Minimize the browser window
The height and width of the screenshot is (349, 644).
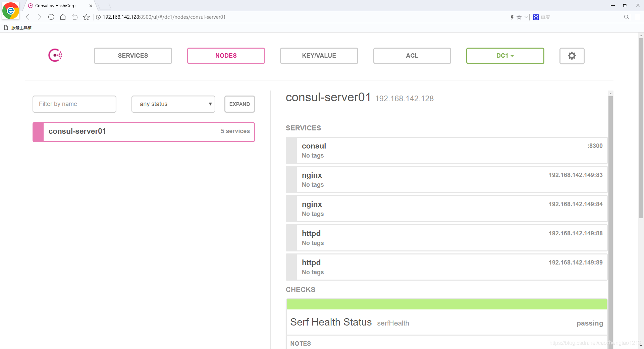pyautogui.click(x=613, y=5)
